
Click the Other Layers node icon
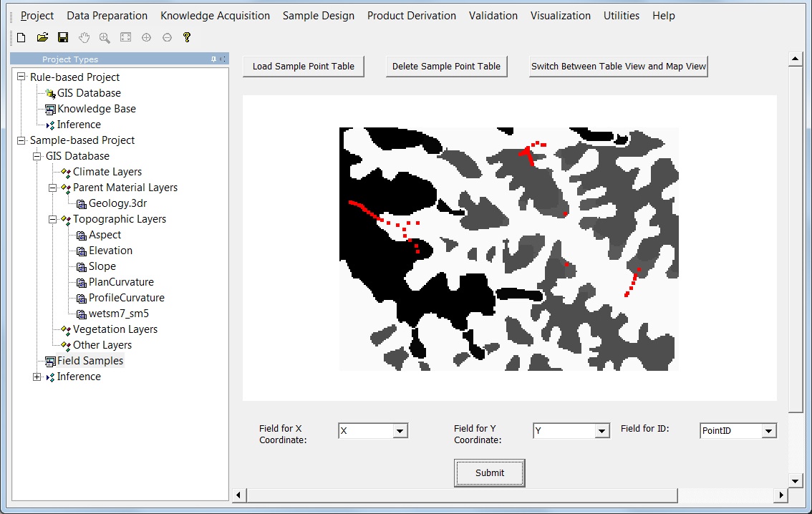66,345
